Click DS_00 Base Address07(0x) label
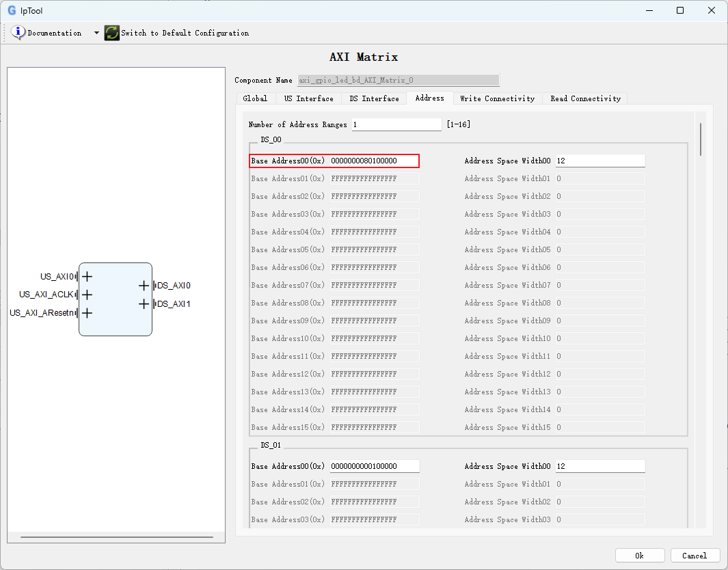728x570 pixels. click(288, 285)
